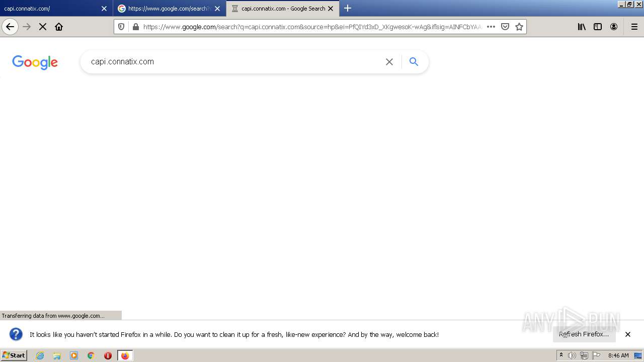Click the 8:46 AM system clock
This screenshot has width=644, height=362.
point(618,355)
